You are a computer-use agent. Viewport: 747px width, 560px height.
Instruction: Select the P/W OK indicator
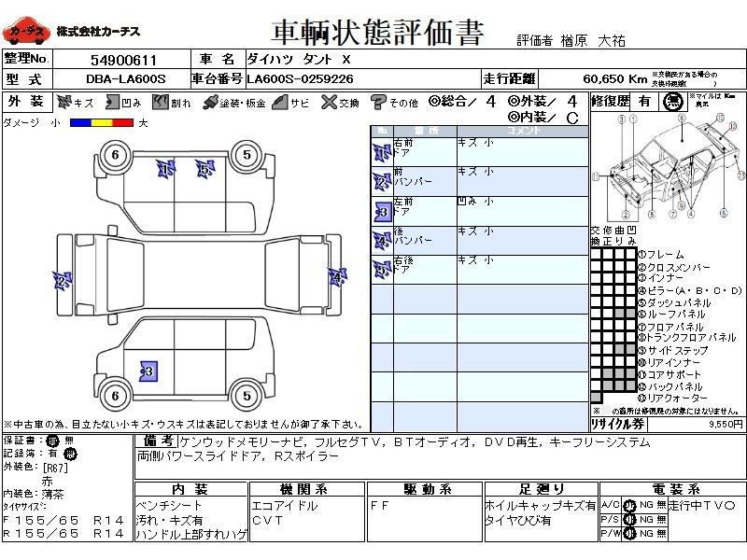(629, 533)
